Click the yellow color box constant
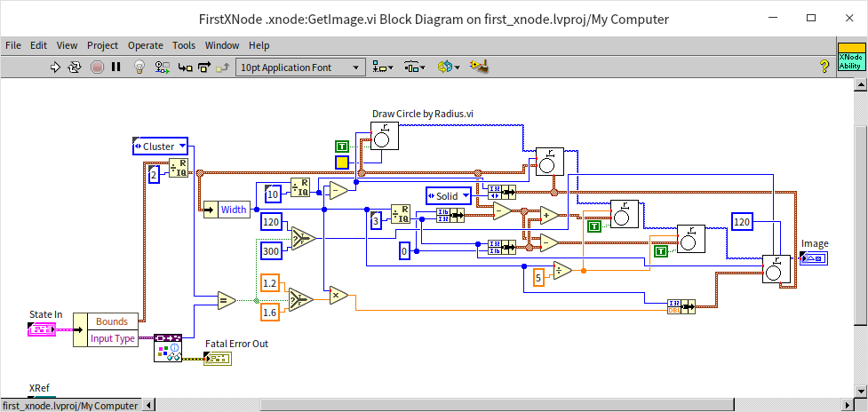Screen dimensions: 868x412 pos(342,162)
